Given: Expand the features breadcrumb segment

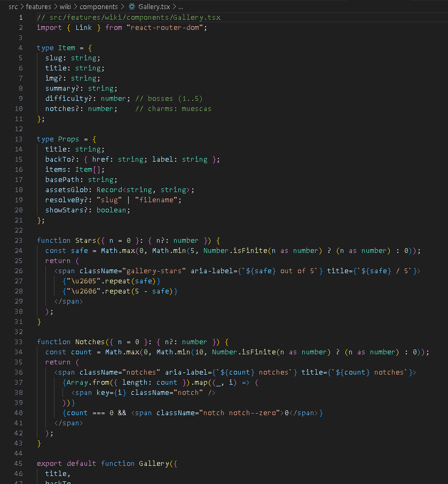Looking at the screenshot, I should (x=38, y=7).
